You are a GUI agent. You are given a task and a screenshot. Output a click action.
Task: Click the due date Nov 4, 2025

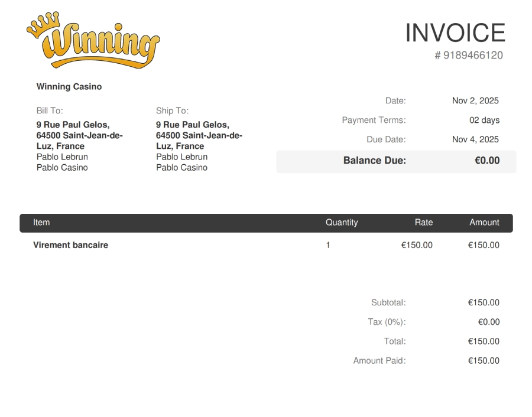(x=475, y=140)
